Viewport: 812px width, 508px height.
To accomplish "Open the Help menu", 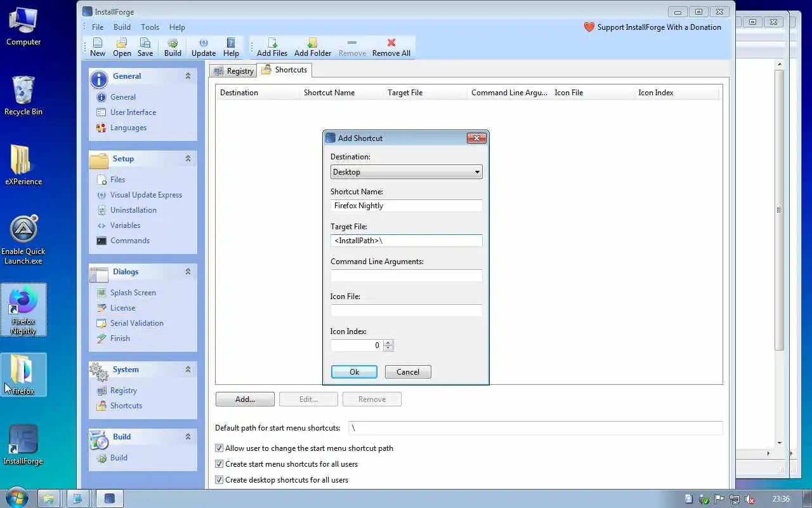I will click(177, 27).
